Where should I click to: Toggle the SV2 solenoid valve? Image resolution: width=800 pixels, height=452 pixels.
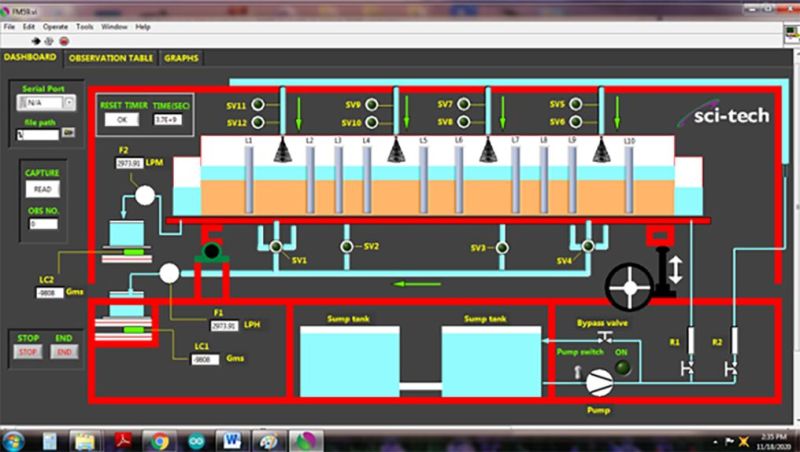(x=347, y=247)
